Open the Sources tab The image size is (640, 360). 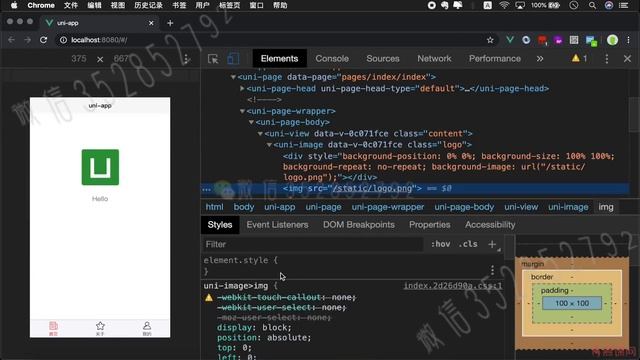pyautogui.click(x=383, y=58)
